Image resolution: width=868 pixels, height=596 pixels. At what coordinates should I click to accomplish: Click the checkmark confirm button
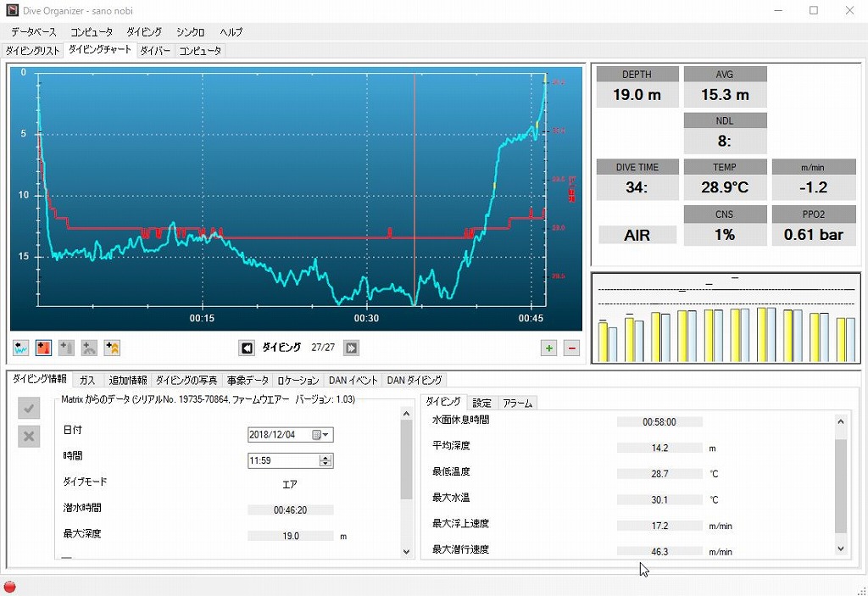click(x=29, y=409)
